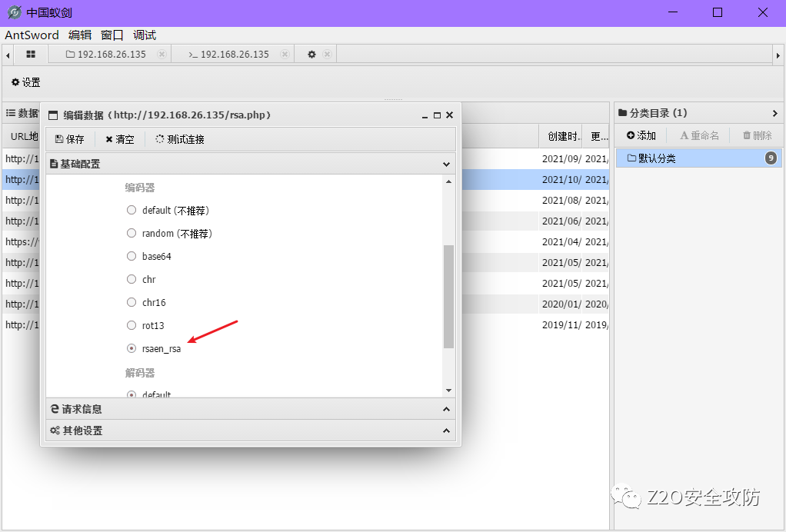The width and height of the screenshot is (786, 532).
Task: Sort by the 创建时 column header
Action: [561, 136]
